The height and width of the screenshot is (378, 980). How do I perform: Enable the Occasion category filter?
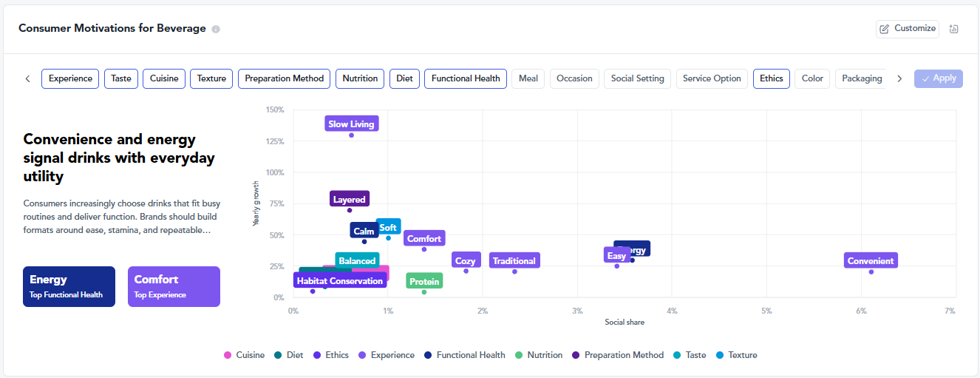(574, 78)
